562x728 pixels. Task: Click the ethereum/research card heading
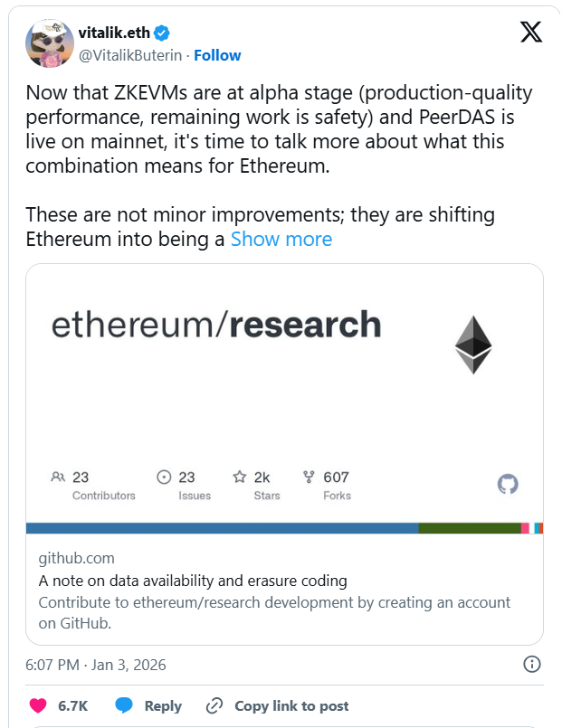[216, 324]
